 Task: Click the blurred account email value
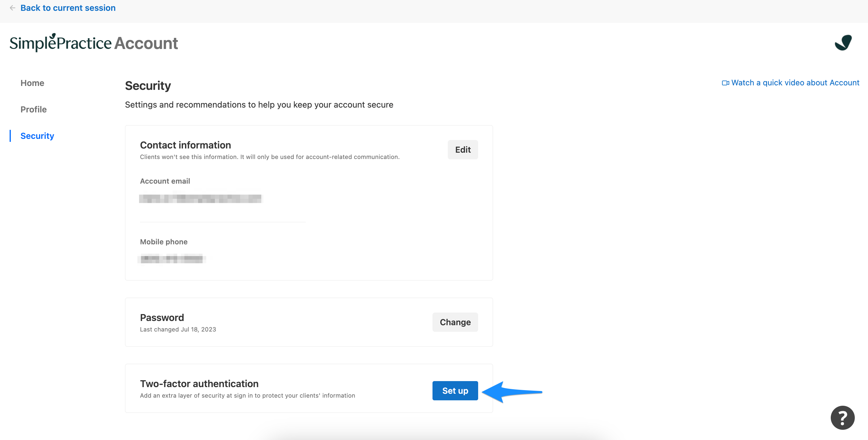tap(201, 198)
